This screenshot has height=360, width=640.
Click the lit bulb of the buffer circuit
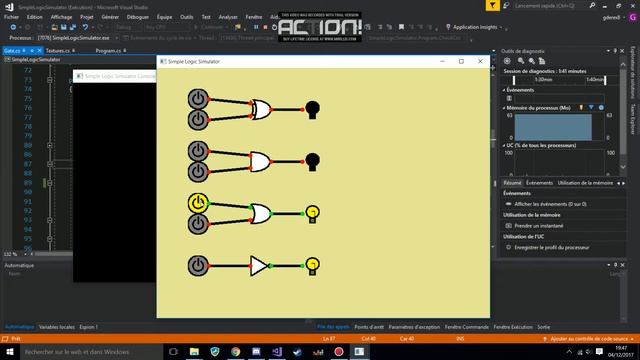point(313,266)
